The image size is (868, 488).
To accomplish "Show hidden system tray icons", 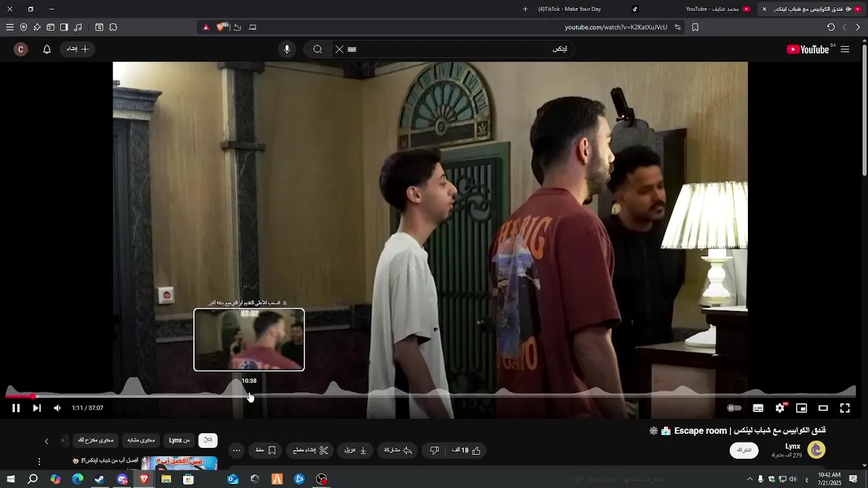I will click(x=749, y=479).
